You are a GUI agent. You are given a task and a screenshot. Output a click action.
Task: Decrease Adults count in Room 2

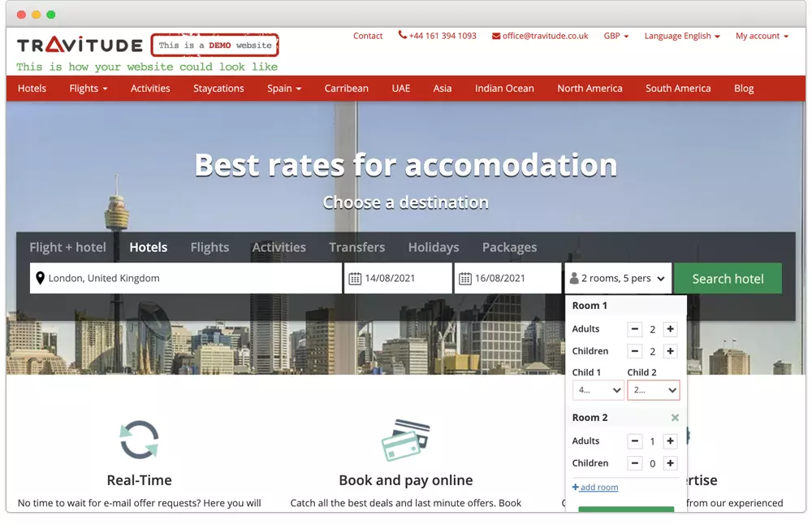point(635,441)
